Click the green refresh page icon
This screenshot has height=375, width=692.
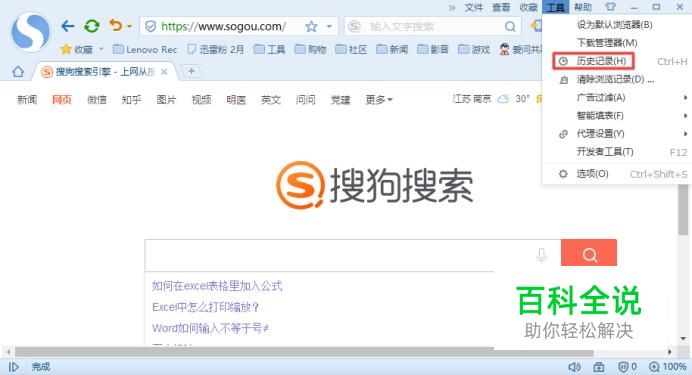(x=92, y=26)
